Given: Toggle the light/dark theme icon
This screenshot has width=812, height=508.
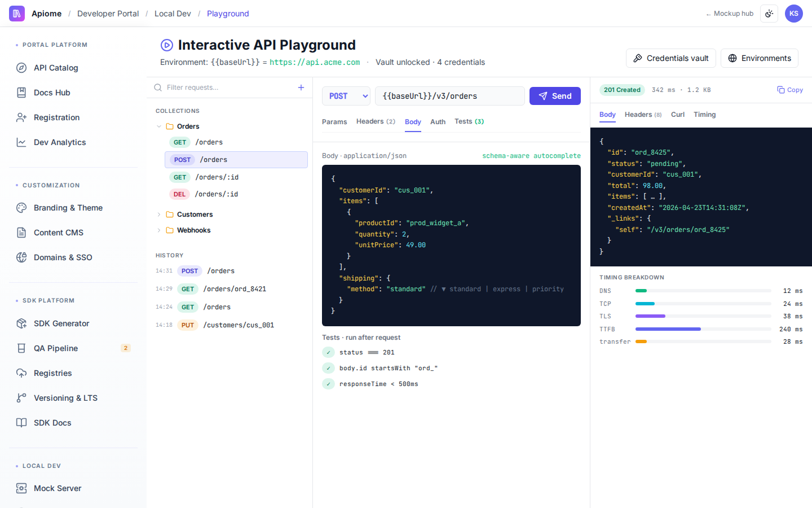Looking at the screenshot, I should [769, 14].
